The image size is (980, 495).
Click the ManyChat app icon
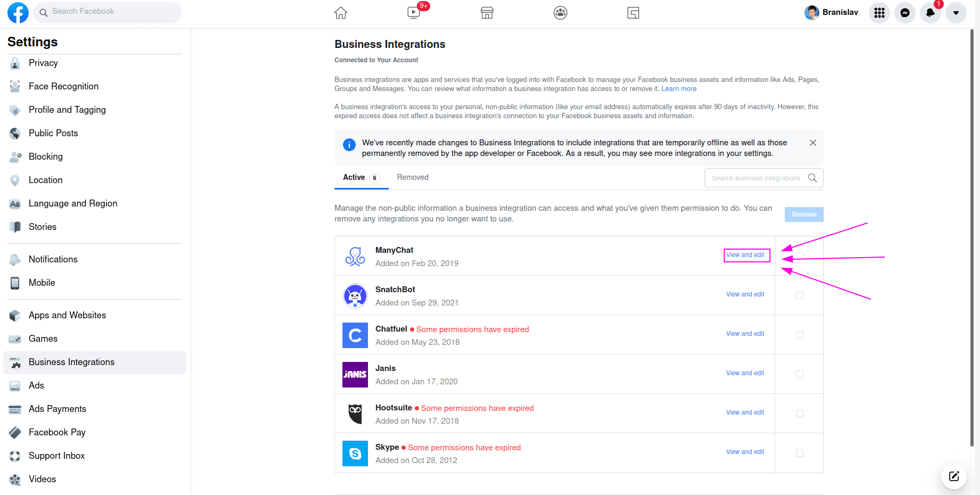click(355, 257)
